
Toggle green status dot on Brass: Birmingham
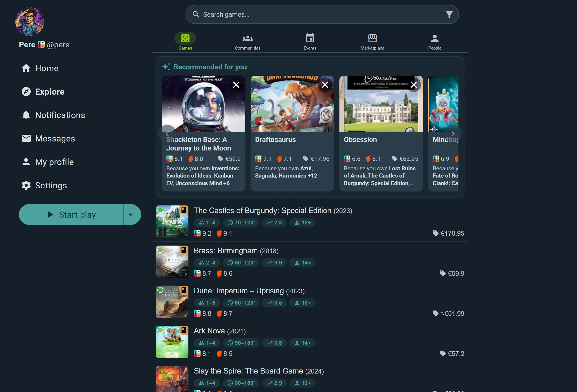point(160,250)
